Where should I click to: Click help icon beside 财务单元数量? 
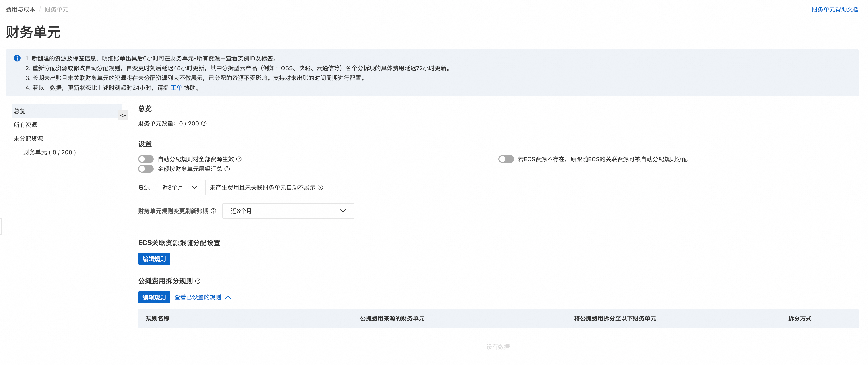coord(204,124)
